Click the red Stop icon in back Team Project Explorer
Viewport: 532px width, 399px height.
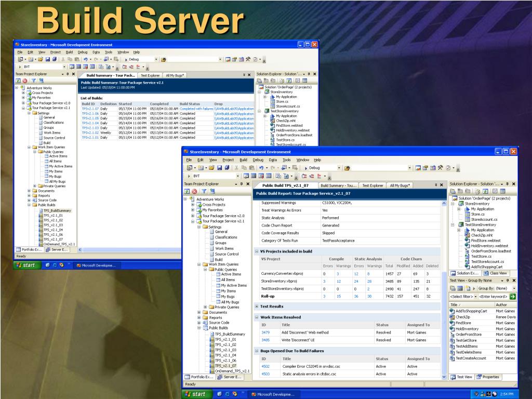coord(25,81)
